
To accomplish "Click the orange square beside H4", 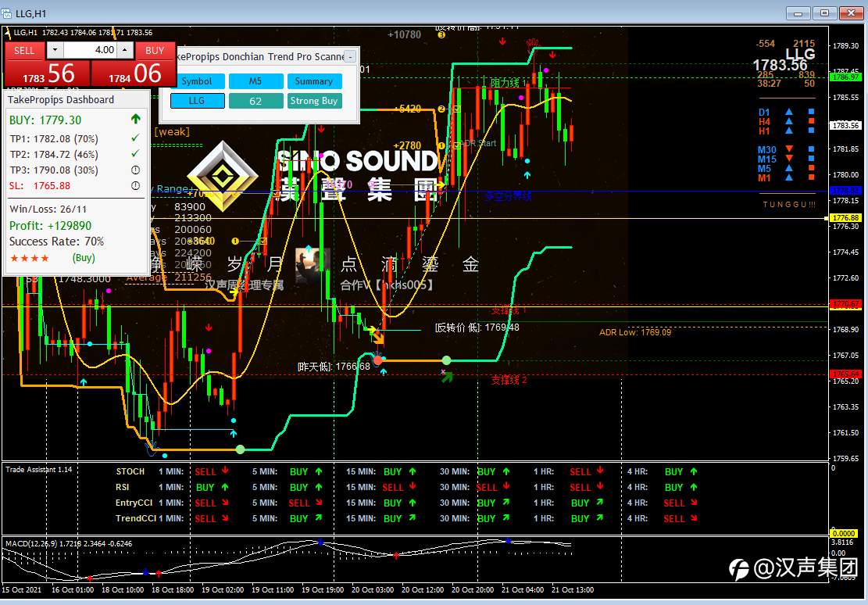I will (x=812, y=121).
